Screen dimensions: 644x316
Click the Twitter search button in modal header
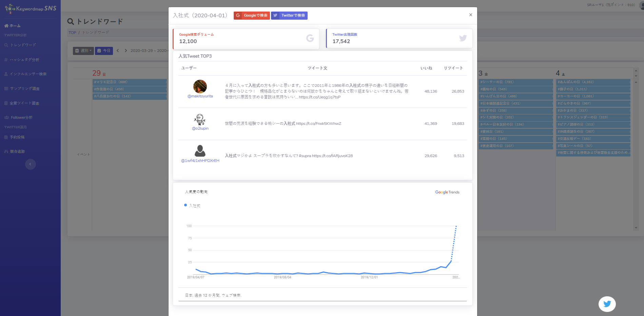coord(289,16)
